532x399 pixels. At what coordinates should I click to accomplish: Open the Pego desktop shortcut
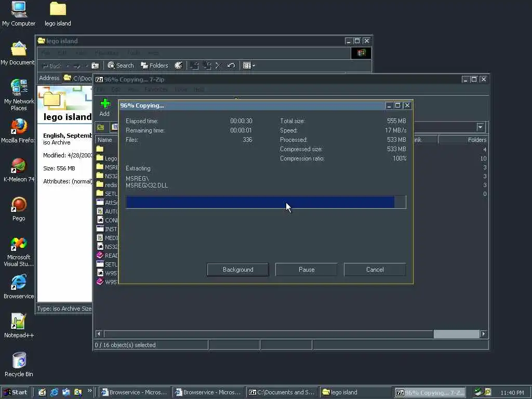[19, 209]
